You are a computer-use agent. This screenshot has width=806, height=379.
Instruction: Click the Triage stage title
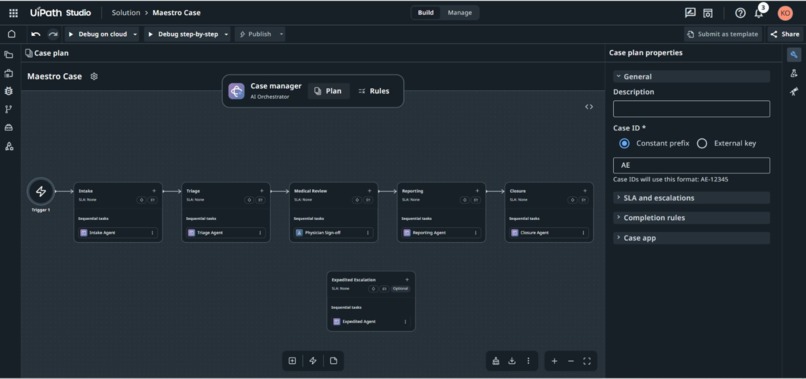(193, 191)
